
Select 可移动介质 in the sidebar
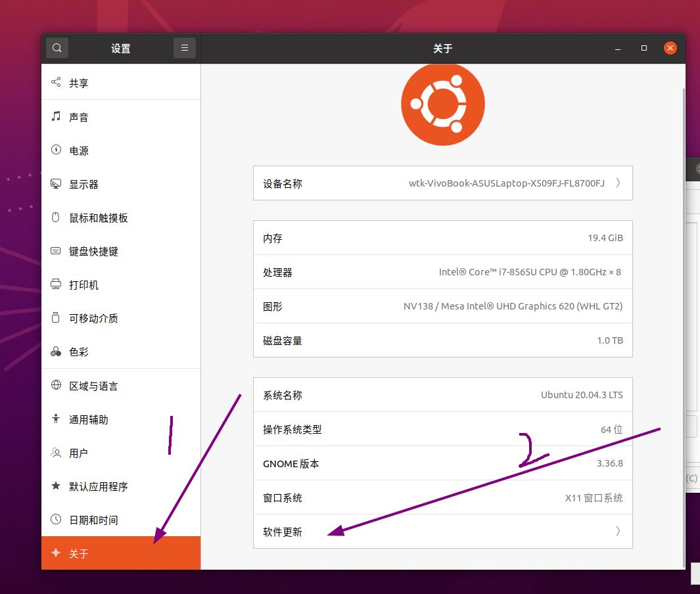[121, 318]
